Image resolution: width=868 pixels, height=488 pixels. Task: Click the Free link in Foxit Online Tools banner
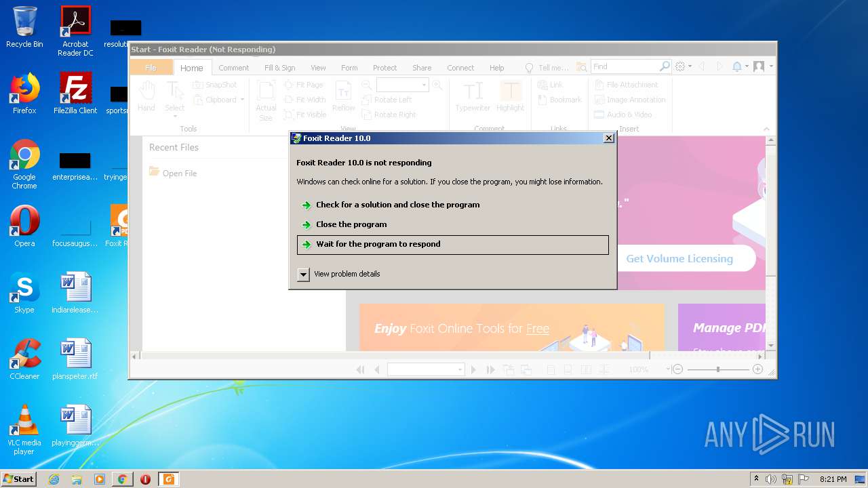tap(538, 329)
